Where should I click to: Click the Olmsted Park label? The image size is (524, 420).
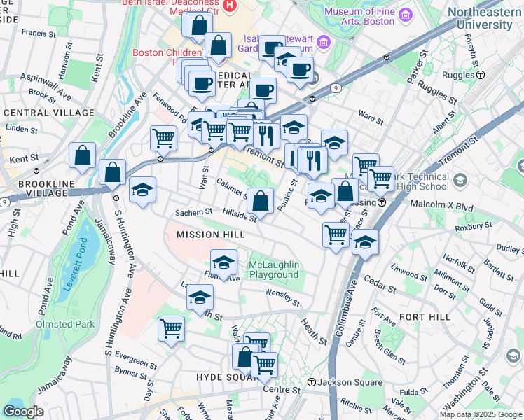pos(65,324)
